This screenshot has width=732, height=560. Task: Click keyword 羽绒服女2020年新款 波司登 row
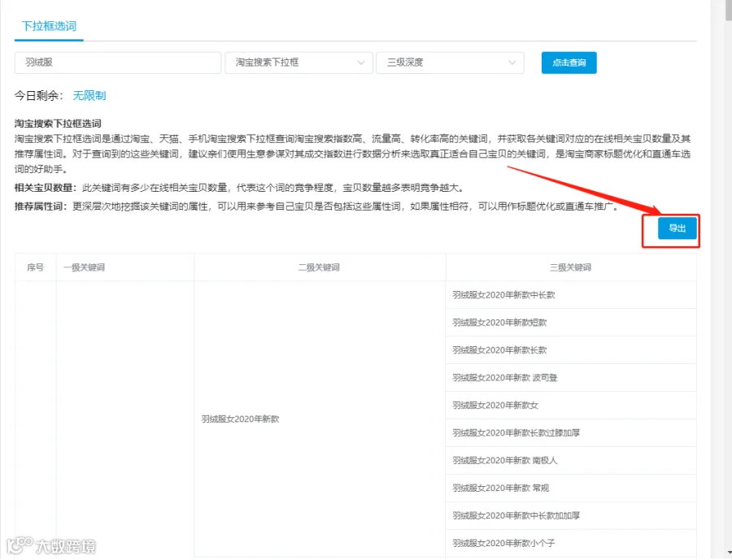tap(571, 378)
